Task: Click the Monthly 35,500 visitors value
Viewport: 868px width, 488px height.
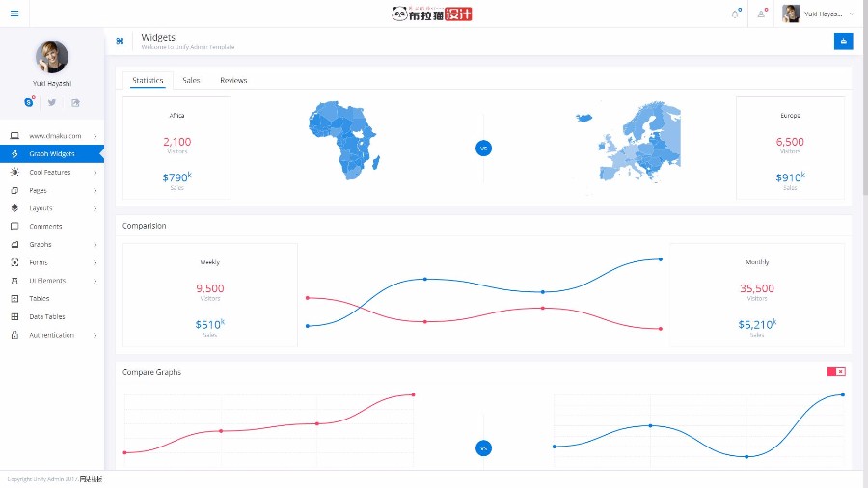Action: tap(757, 288)
